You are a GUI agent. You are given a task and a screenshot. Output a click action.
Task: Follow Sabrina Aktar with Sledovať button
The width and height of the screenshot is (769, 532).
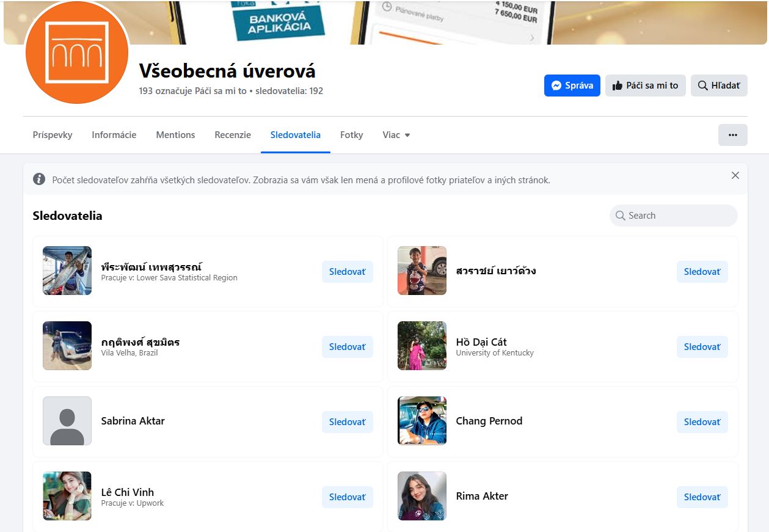coord(348,422)
